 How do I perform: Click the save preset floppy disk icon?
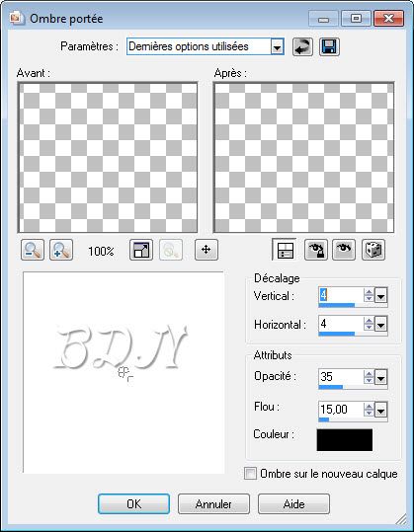329,46
